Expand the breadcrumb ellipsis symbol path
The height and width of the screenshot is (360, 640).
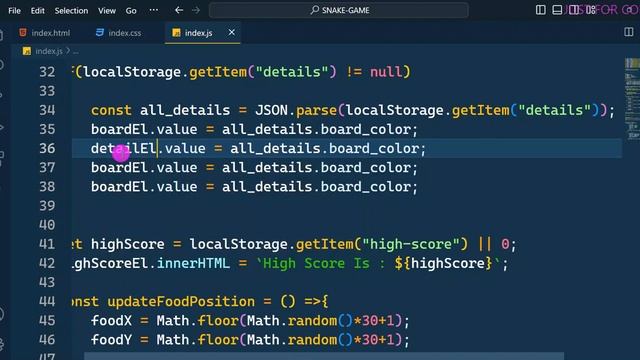(x=76, y=51)
